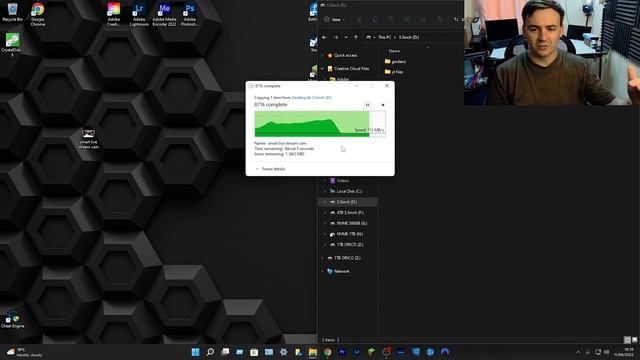
Task: Click the Share icon in Explorer toolbar
Action: 423,19
